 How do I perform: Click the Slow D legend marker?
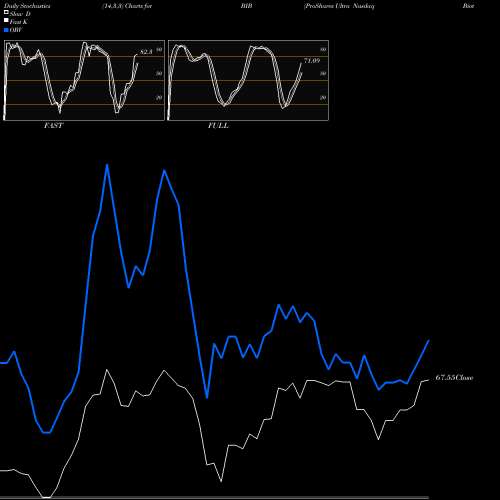tap(6, 13)
